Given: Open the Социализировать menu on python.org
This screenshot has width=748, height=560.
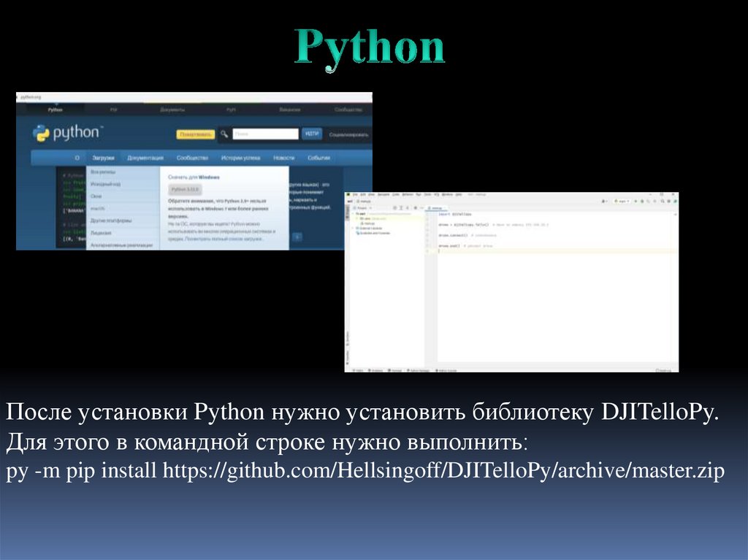Looking at the screenshot, I should [x=348, y=134].
